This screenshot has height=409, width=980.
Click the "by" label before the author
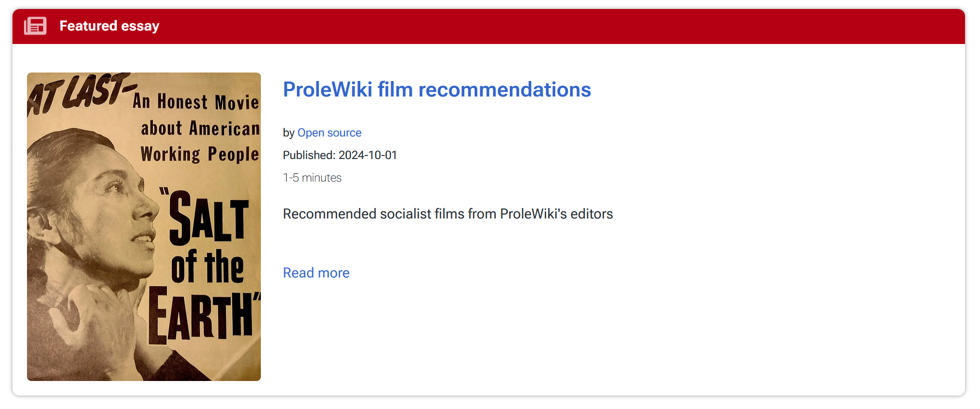(288, 132)
